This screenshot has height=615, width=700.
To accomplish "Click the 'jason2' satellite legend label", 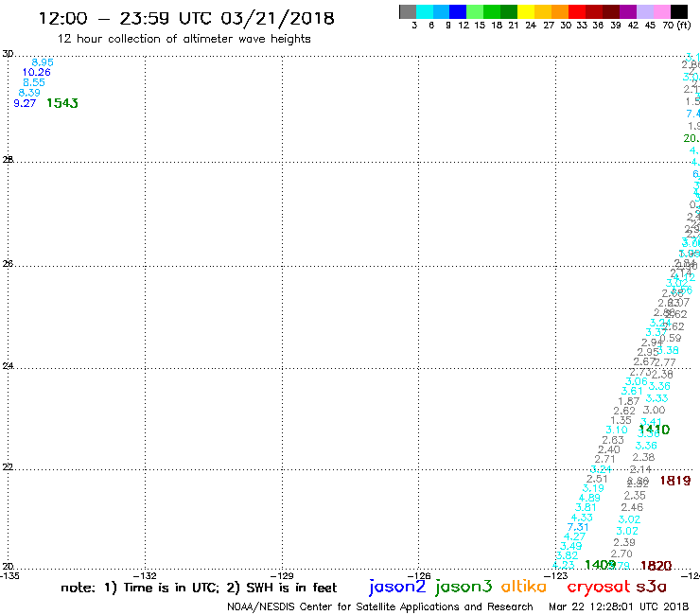I will (x=397, y=587).
